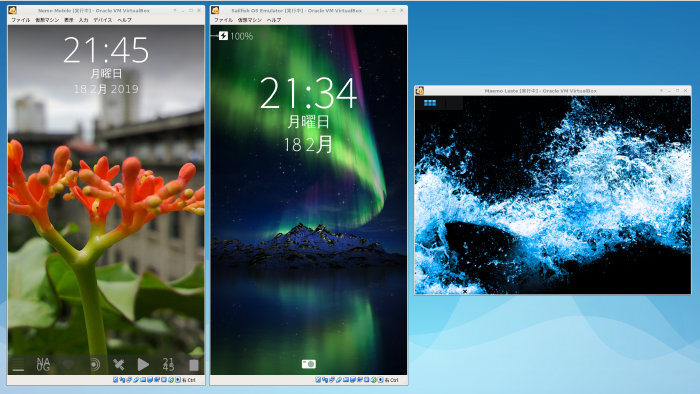Tap the GPS satellite icon in Nemo bottom bar
This screenshot has width=700, height=394.
[119, 365]
